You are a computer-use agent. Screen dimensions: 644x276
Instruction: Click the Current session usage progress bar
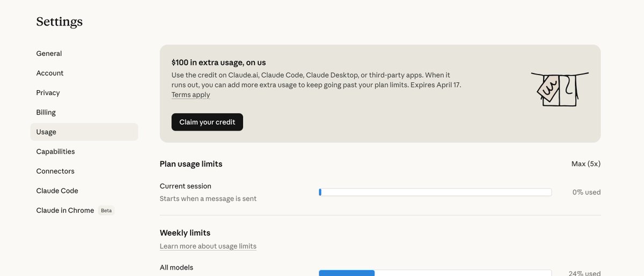(x=435, y=192)
